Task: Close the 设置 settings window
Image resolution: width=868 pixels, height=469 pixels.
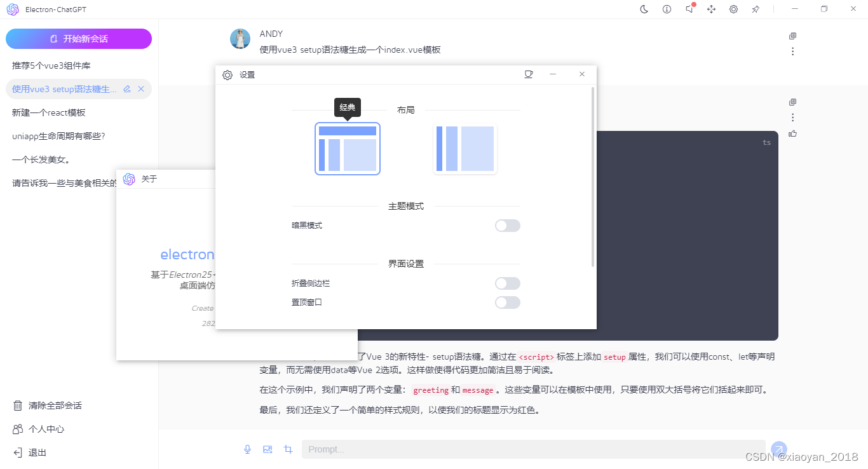Action: 581,74
